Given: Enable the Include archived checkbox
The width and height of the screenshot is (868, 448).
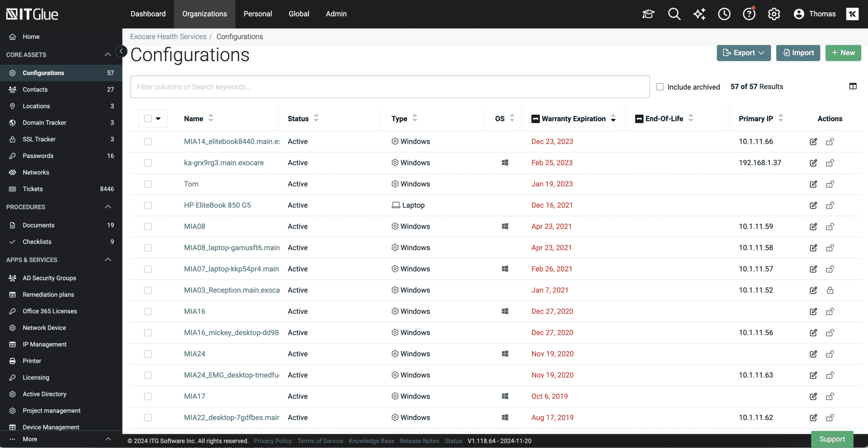Looking at the screenshot, I should [x=659, y=86].
